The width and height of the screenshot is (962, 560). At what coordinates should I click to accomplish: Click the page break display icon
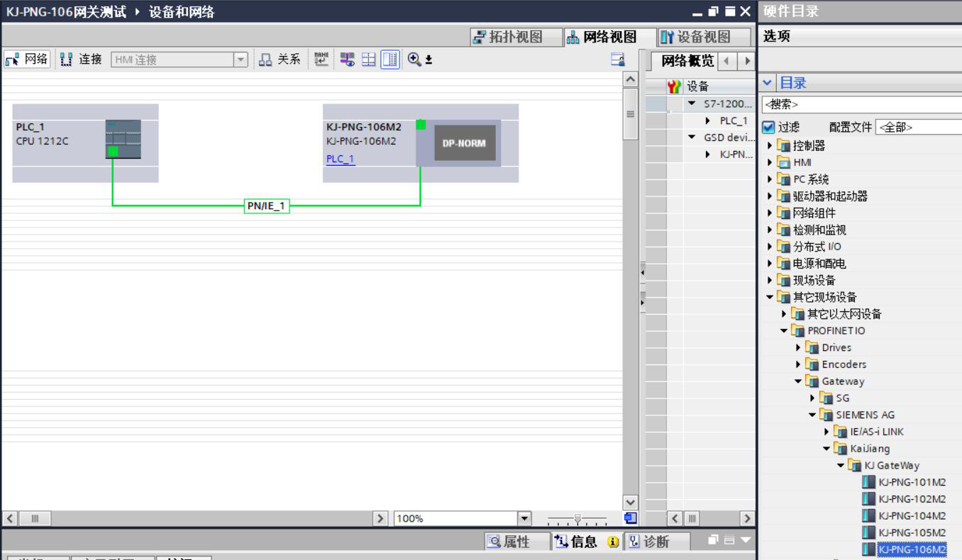point(369,60)
